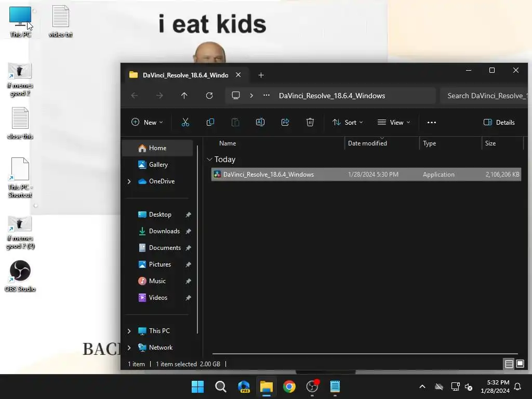Select the DaVinci_Resolve_18.6.4_Windows application file
Viewport: 532px width, 399px height.
coord(366,175)
